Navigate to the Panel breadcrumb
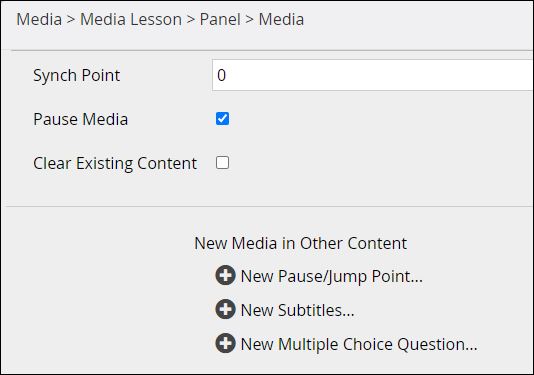Image resolution: width=534 pixels, height=375 pixels. pos(220,19)
